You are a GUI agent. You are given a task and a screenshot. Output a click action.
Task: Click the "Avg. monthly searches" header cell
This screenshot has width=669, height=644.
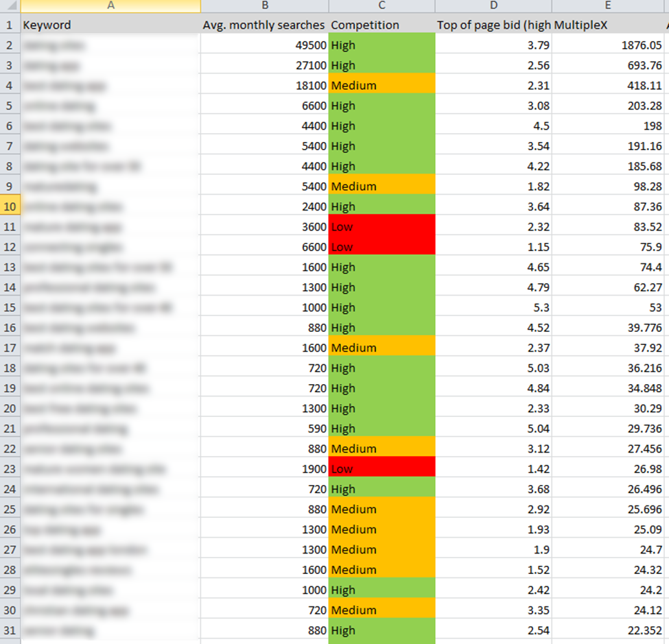point(264,25)
